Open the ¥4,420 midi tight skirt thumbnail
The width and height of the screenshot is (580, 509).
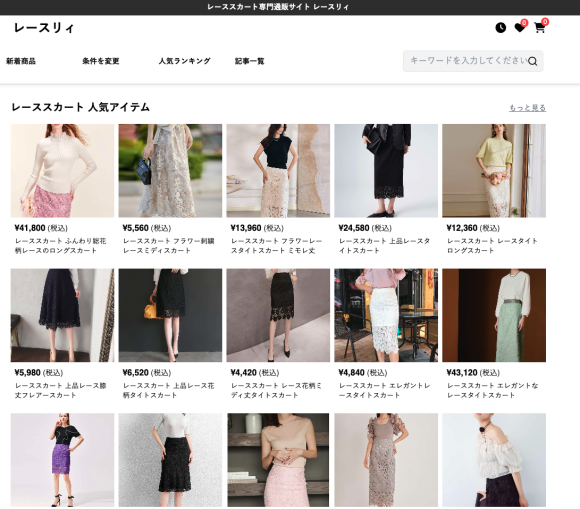pos(278,315)
